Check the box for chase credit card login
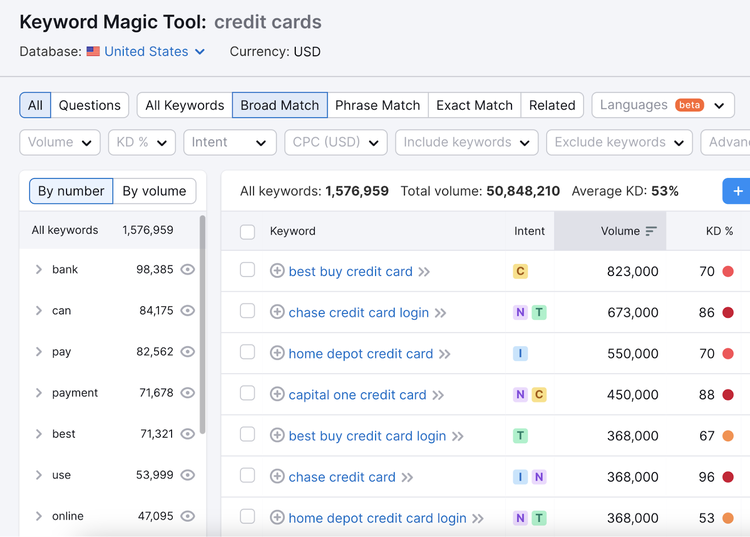Viewport: 750px width, 537px height. (x=247, y=311)
